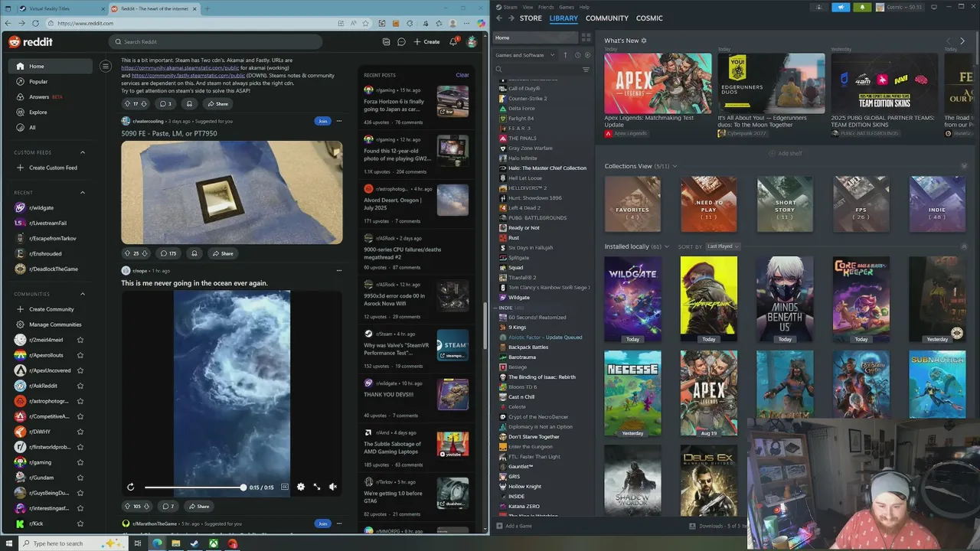Screen dimensions: 980x551
Task: Unmute the ocean video
Action: coord(333,487)
